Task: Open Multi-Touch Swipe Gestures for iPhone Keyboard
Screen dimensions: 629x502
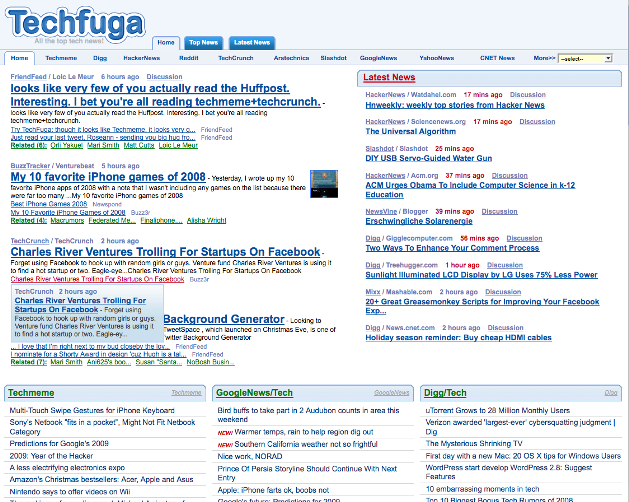Action: (x=92, y=411)
